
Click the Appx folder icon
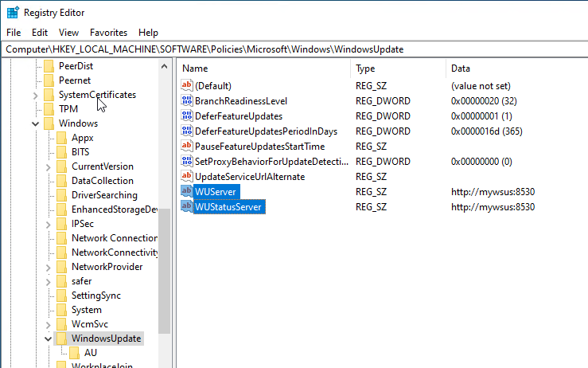pos(61,138)
